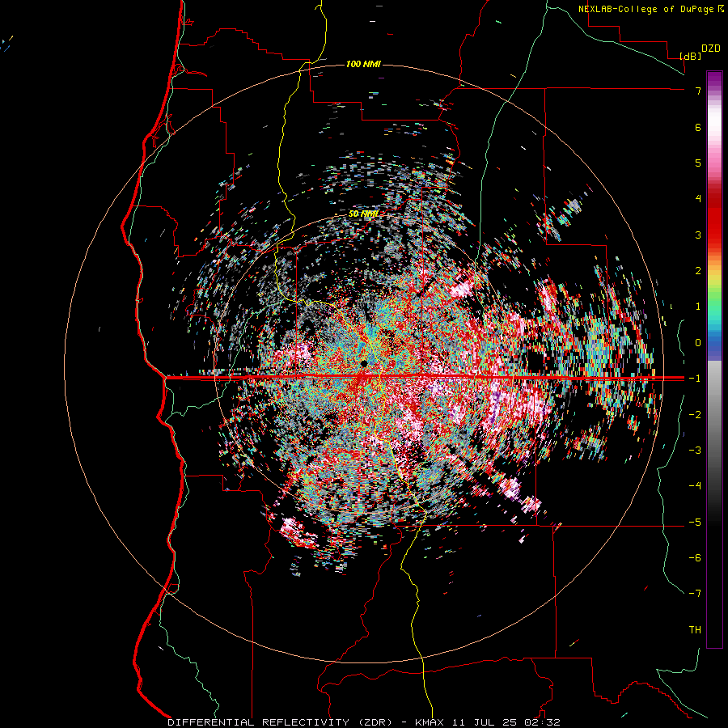Click the legend value -2
The height and width of the screenshot is (728, 728).
695,414
